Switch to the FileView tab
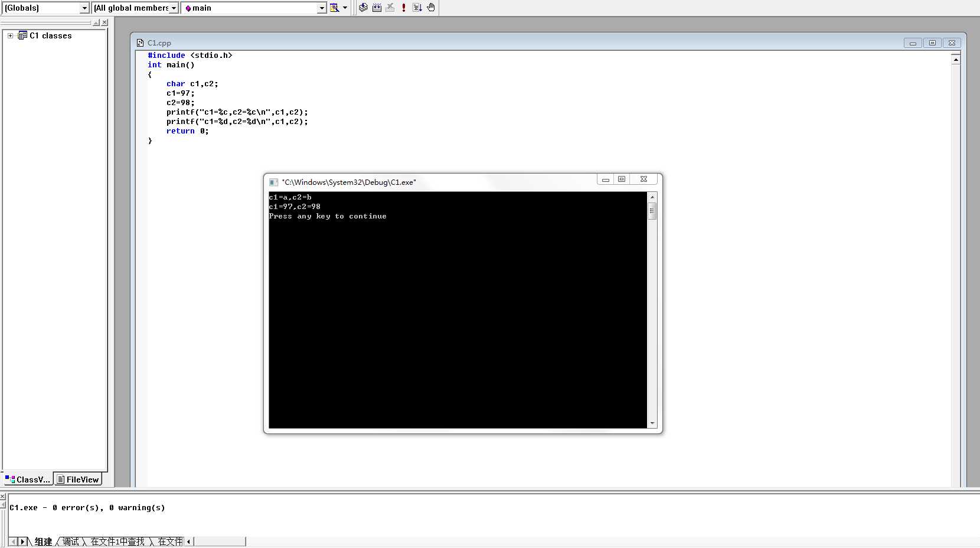The image size is (980, 548). 78,480
